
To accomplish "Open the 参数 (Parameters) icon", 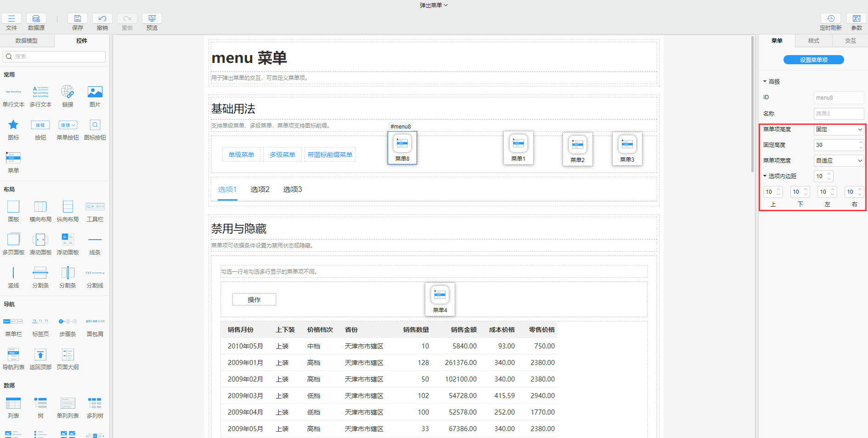I will point(856,19).
